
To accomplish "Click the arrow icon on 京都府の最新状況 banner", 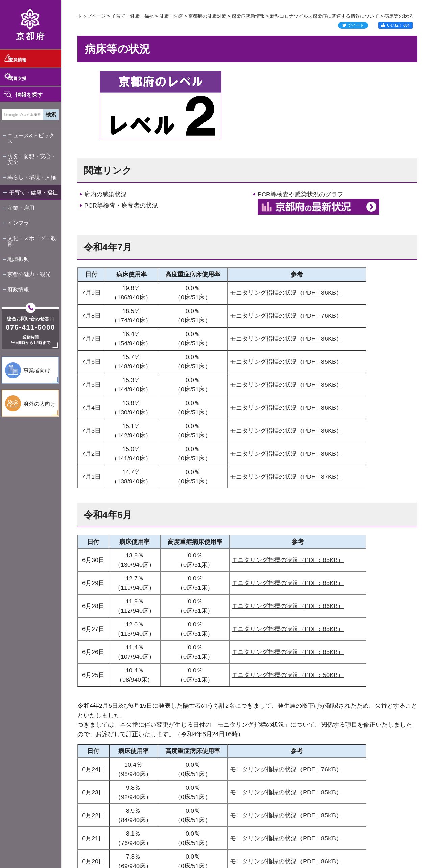I will 371,207.
